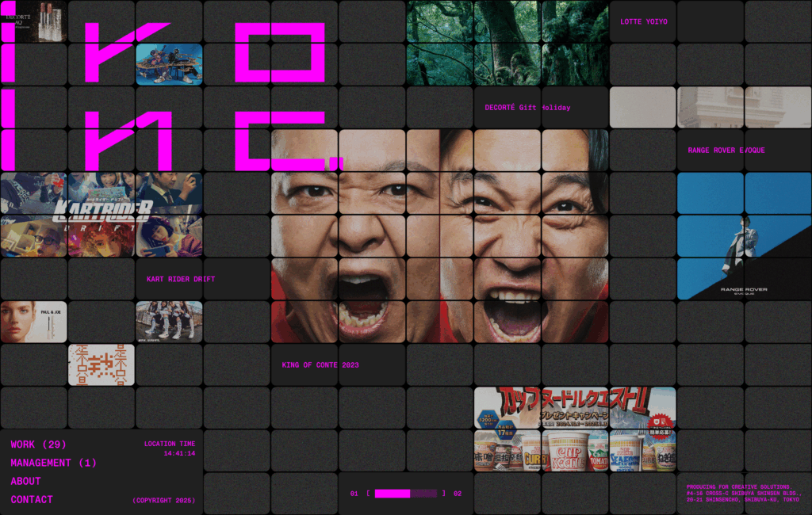Viewport: 812px width, 515px height.
Task: Select the Paul & Joe face thumbnail
Action: pos(33,322)
